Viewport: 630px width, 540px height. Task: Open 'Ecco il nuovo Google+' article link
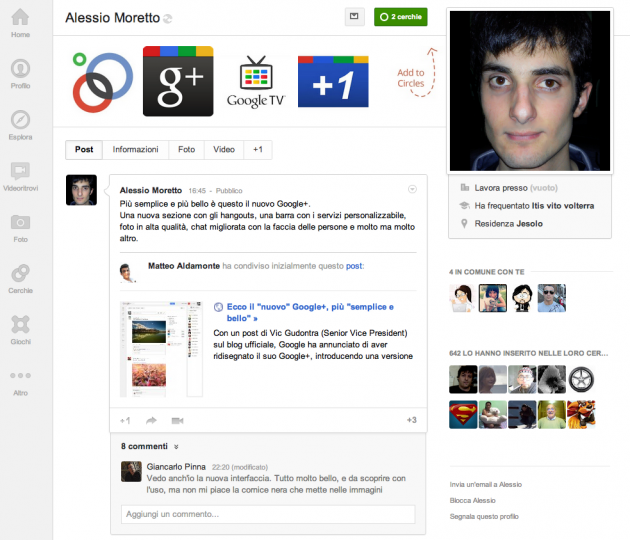click(310, 313)
